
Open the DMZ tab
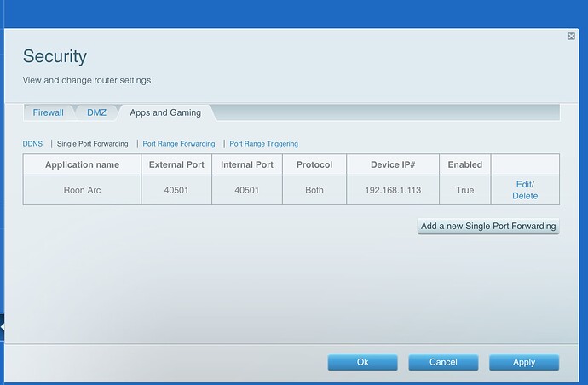[x=97, y=112]
